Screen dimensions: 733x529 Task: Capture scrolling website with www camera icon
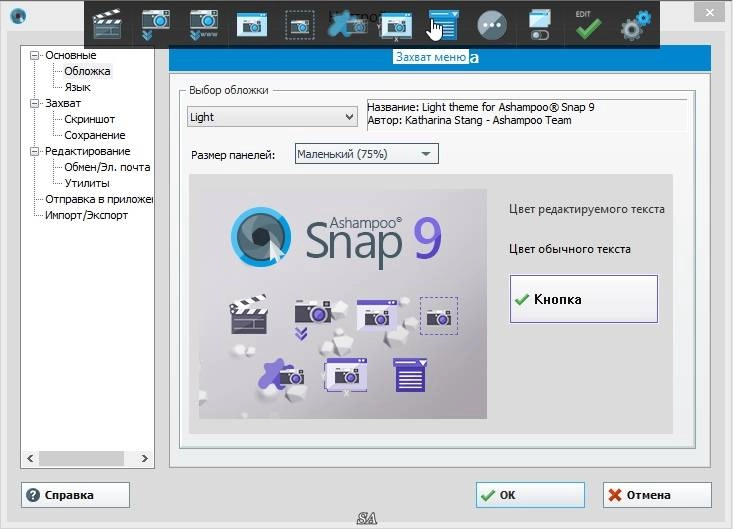(x=204, y=24)
